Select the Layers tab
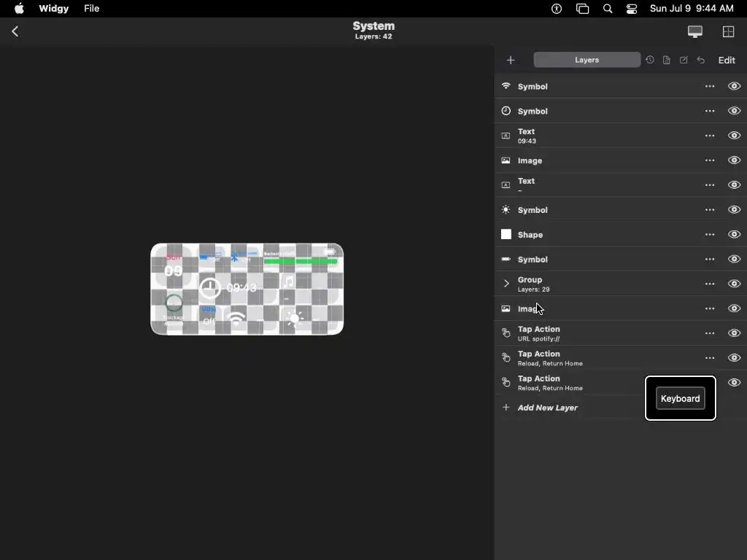Image resolution: width=747 pixels, height=560 pixels. [x=587, y=60]
